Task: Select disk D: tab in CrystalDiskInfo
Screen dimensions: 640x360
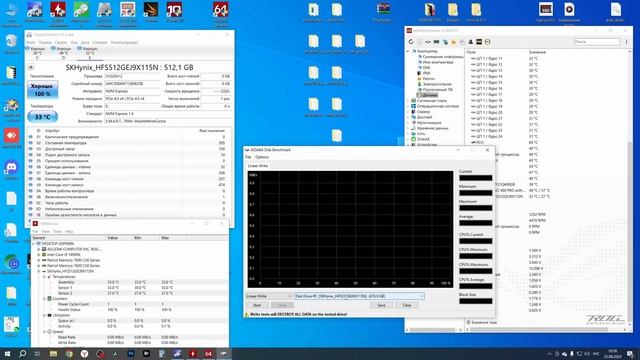Action: (64, 53)
